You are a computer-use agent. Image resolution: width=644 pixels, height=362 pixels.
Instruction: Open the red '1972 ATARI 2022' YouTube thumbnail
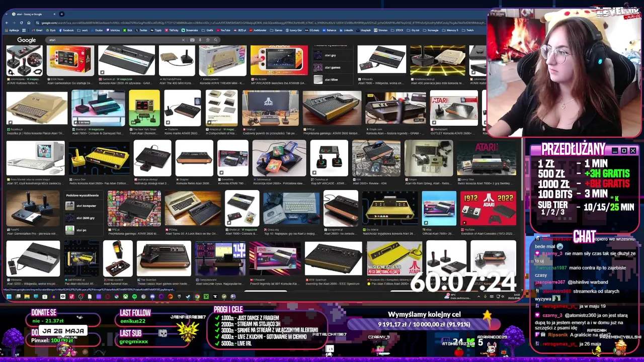488,208
